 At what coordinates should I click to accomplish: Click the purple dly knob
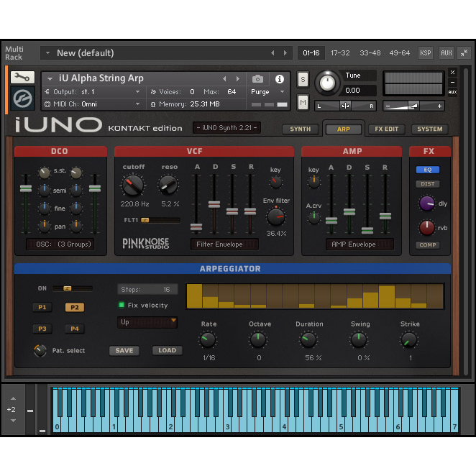tap(427, 203)
